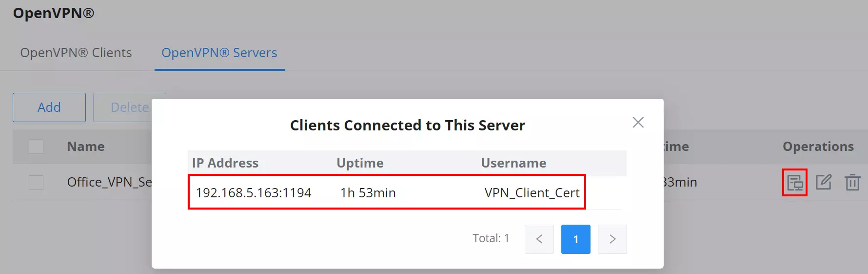Click the Name column header
The height and width of the screenshot is (274, 868).
click(x=86, y=147)
